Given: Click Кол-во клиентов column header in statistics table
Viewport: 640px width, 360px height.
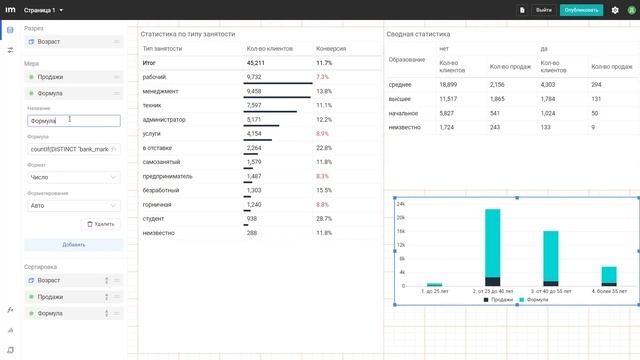Looking at the screenshot, I should pos(270,49).
